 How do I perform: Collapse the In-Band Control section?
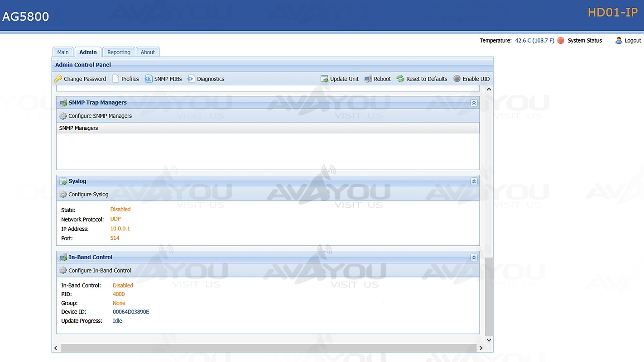tap(474, 257)
